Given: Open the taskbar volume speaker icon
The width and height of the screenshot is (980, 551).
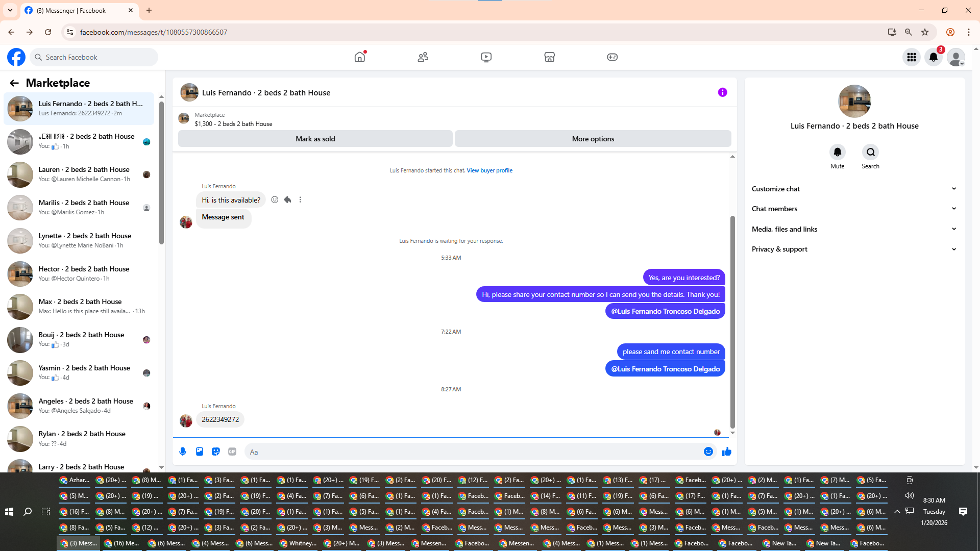Looking at the screenshot, I should 910,495.
